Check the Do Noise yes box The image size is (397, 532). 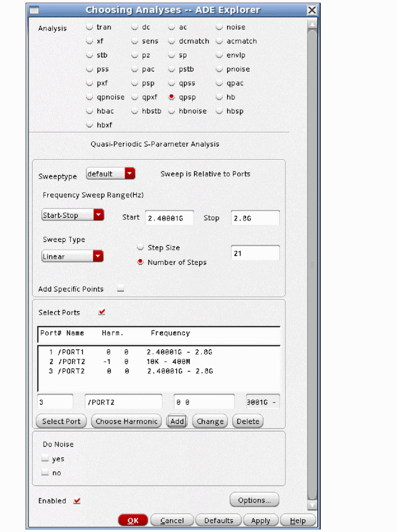45,459
